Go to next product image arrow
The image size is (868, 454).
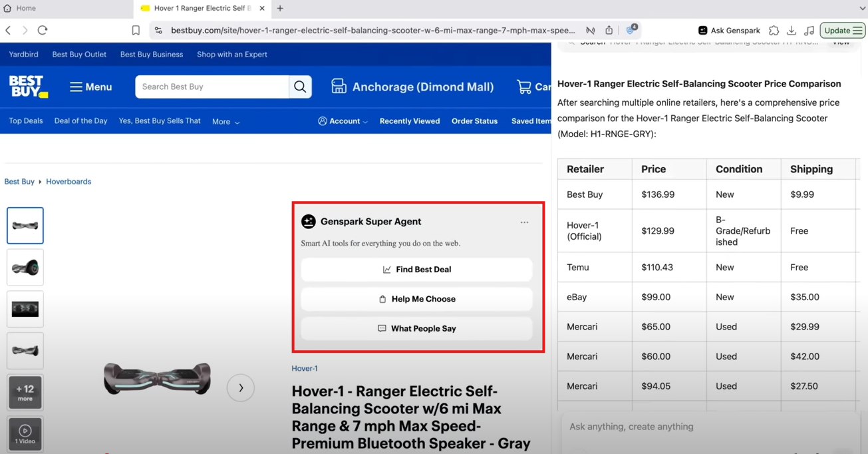(241, 387)
